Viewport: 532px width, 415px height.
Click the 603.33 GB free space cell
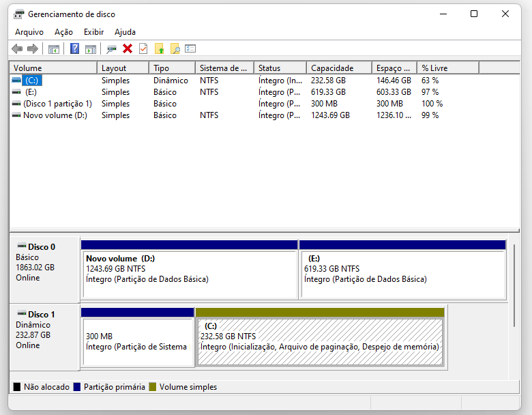[x=394, y=92]
